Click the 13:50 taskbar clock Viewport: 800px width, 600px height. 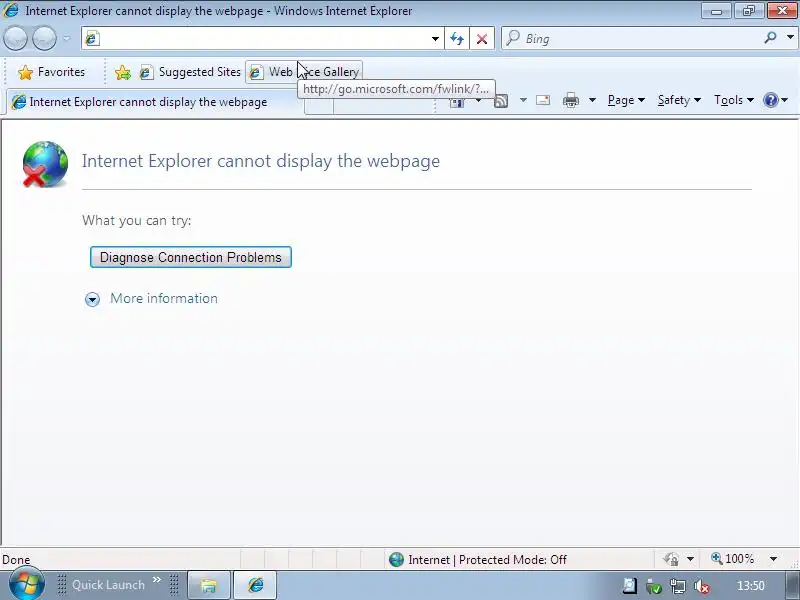point(751,586)
